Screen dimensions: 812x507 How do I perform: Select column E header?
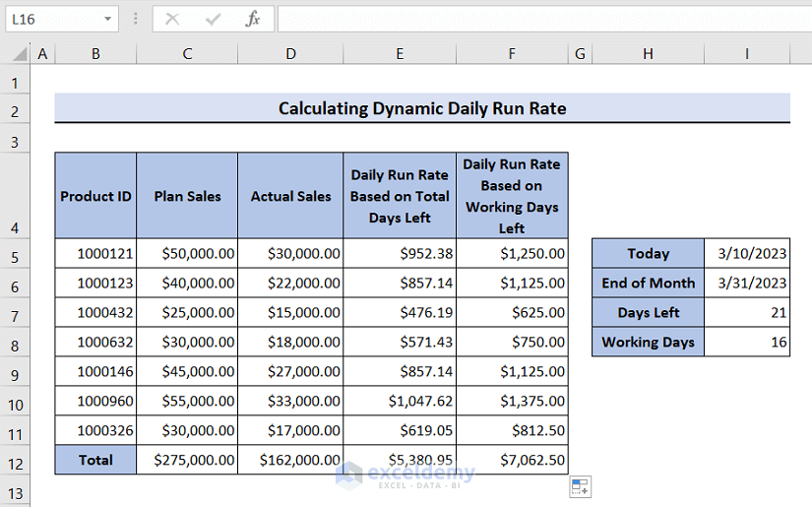(x=400, y=53)
